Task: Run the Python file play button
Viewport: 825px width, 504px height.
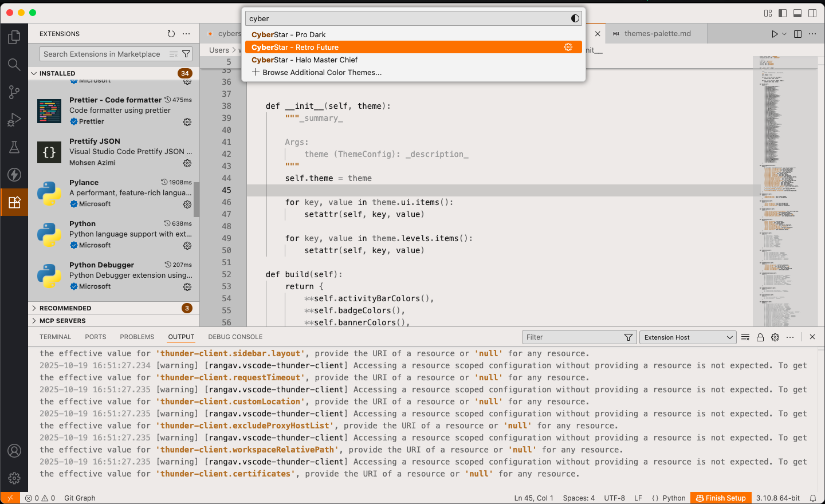Action: (775, 34)
